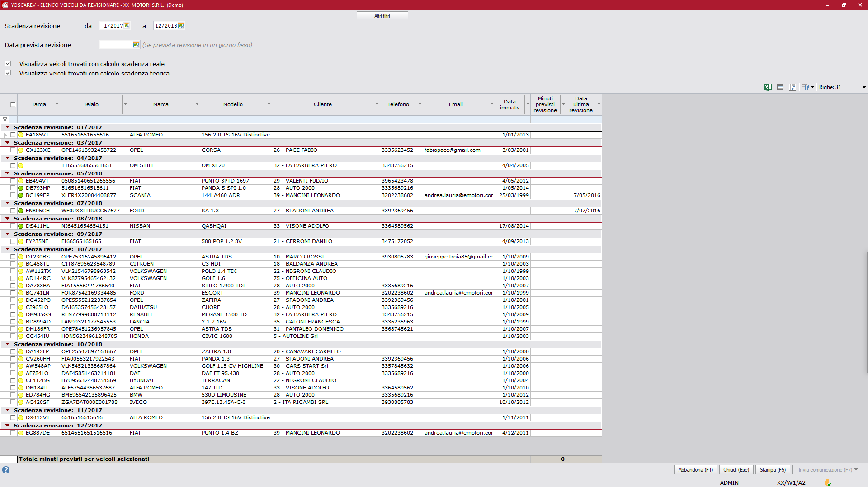This screenshot has height=487, width=868.
Task: Click Invia comunicazione (F7) button
Action: pos(825,470)
